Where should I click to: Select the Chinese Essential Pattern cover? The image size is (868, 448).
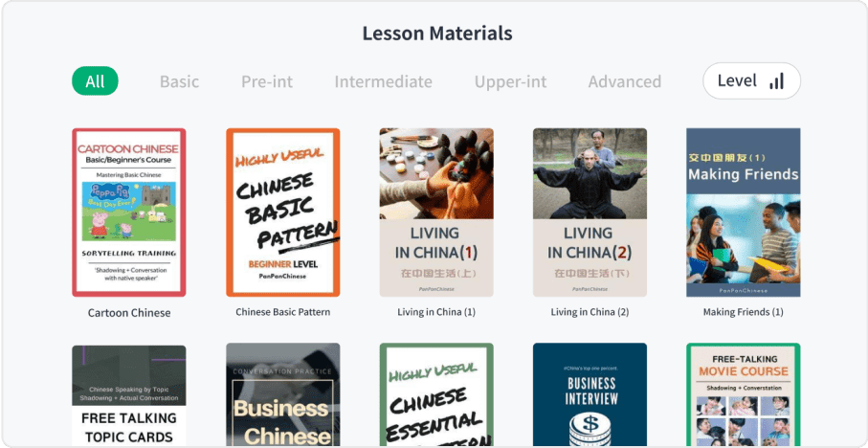[x=436, y=394]
